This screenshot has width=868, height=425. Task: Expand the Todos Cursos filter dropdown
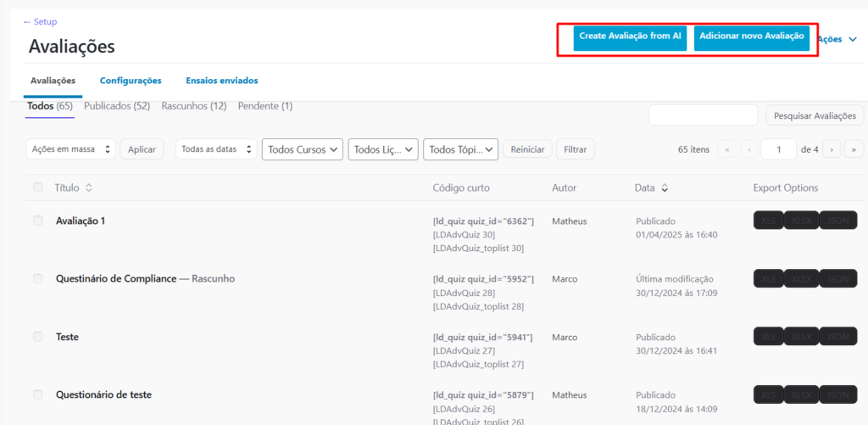click(x=303, y=149)
